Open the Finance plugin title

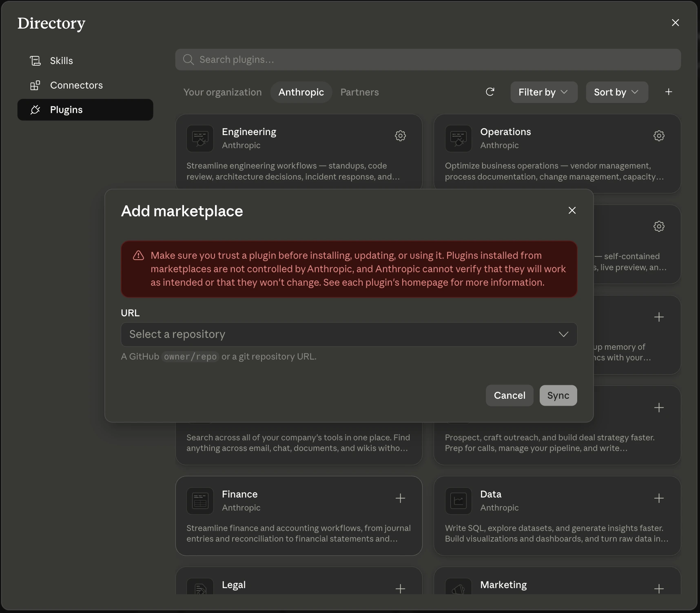(x=239, y=494)
